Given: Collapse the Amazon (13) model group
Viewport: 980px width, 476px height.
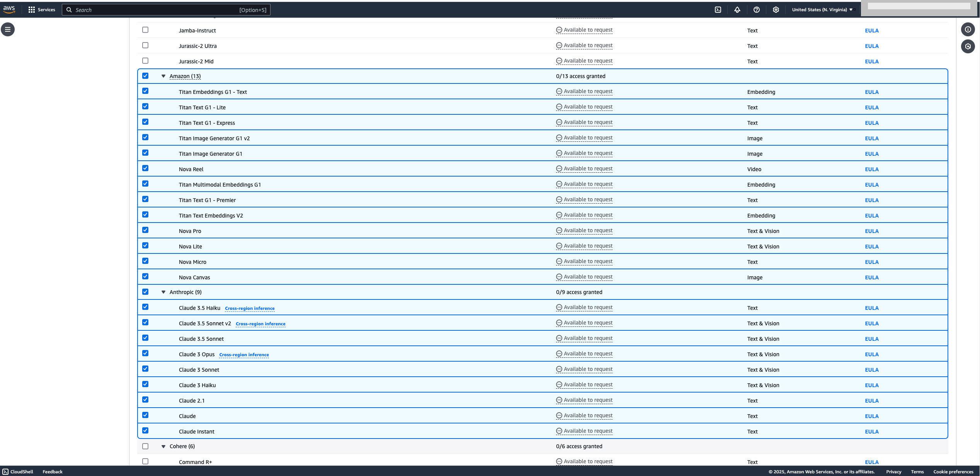Looking at the screenshot, I should (x=163, y=76).
